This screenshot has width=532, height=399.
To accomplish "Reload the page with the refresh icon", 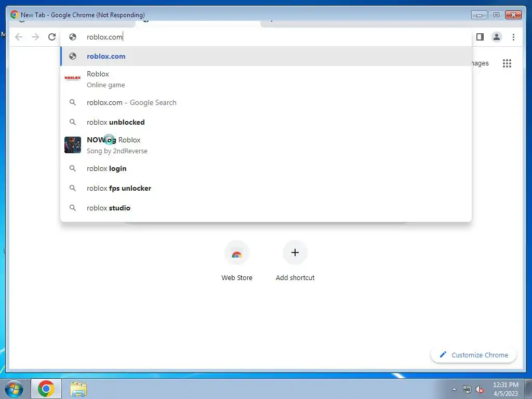I will (52, 37).
